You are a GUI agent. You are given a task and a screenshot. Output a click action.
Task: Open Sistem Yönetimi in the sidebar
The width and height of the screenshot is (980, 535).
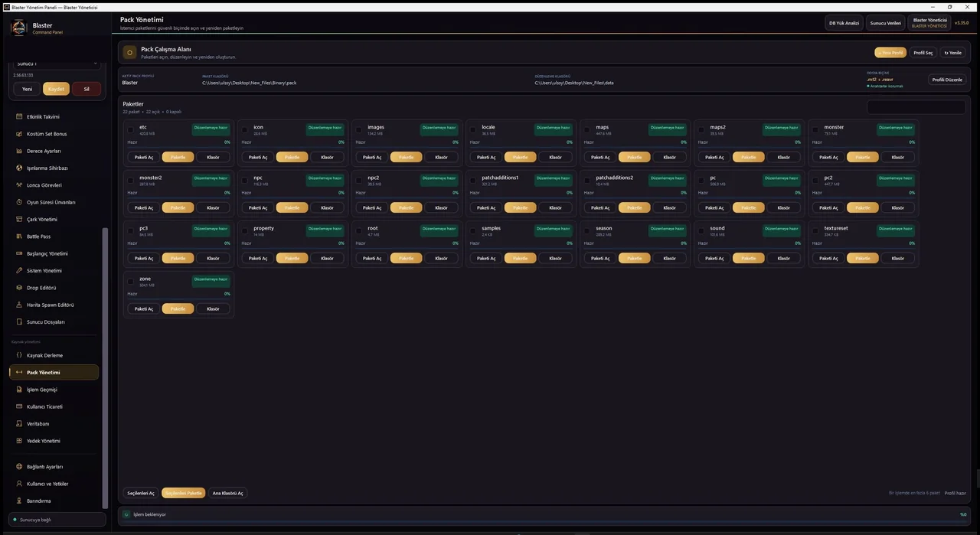point(54,271)
